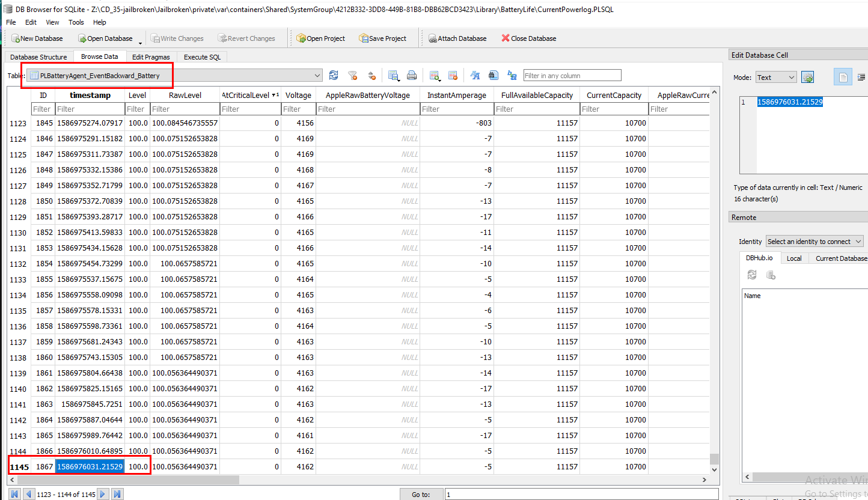Click the Open Database button
This screenshot has width=868, height=500.
tap(105, 38)
